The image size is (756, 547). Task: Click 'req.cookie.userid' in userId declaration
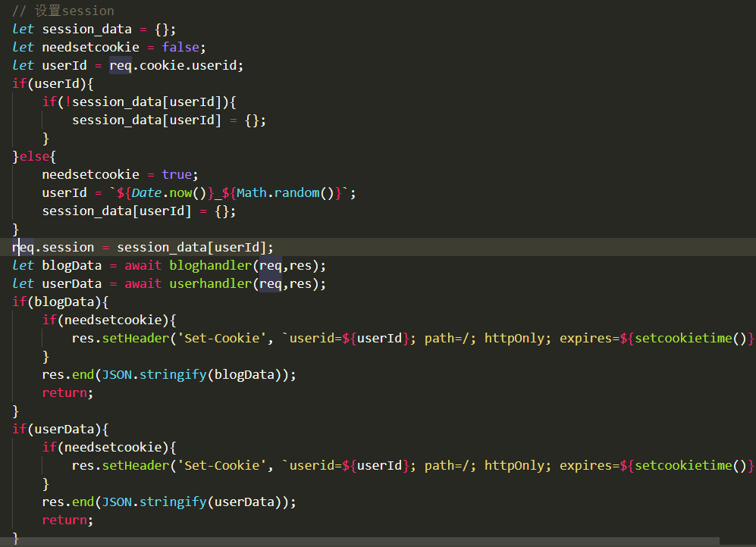tap(176, 65)
